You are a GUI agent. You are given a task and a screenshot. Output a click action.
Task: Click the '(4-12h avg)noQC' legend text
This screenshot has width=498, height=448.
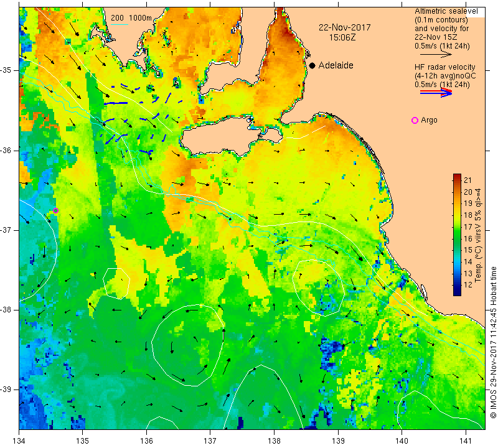pos(445,76)
